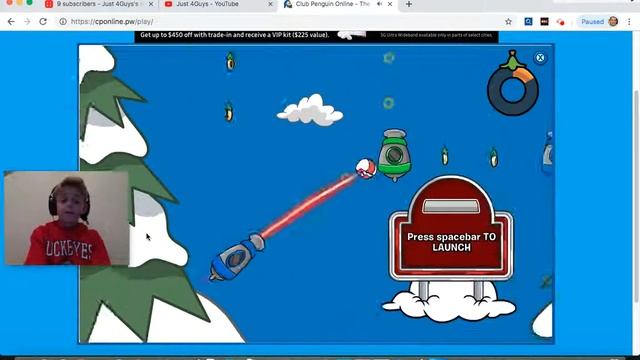
Task: Open the Paused profile button
Action: (x=598, y=22)
